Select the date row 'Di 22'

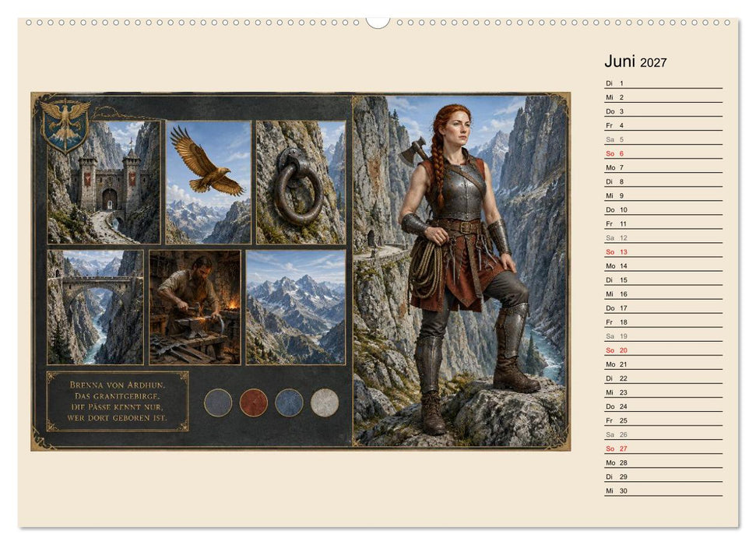(663, 378)
